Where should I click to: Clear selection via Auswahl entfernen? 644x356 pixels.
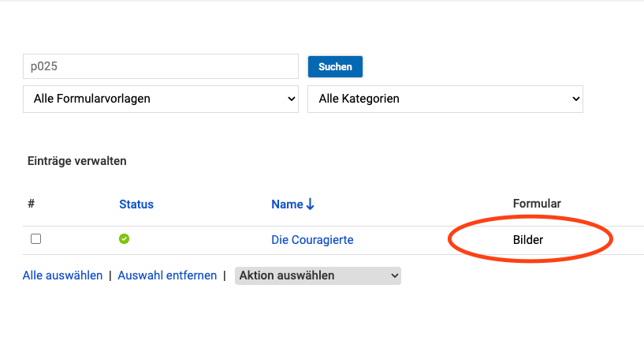[x=167, y=275]
